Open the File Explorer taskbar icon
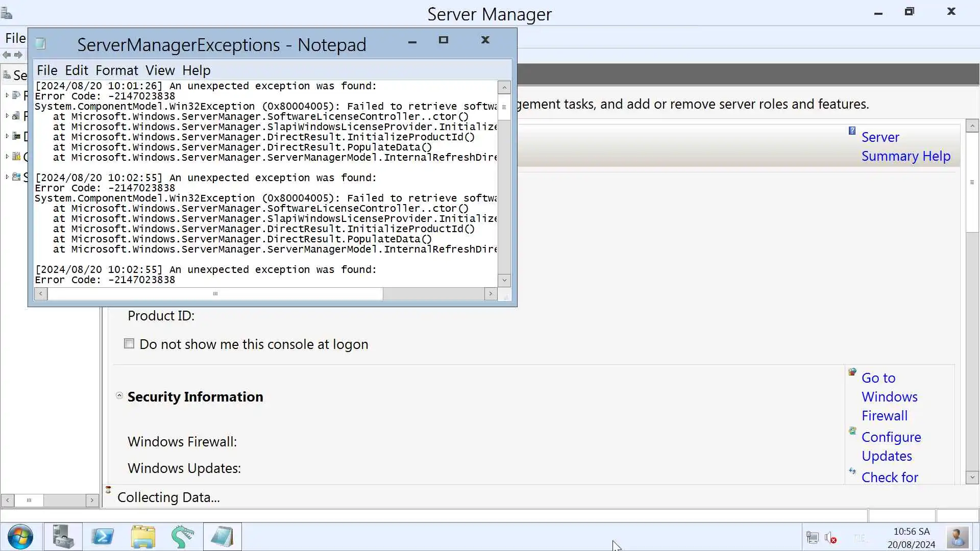Image resolution: width=980 pixels, height=551 pixels. [142, 537]
